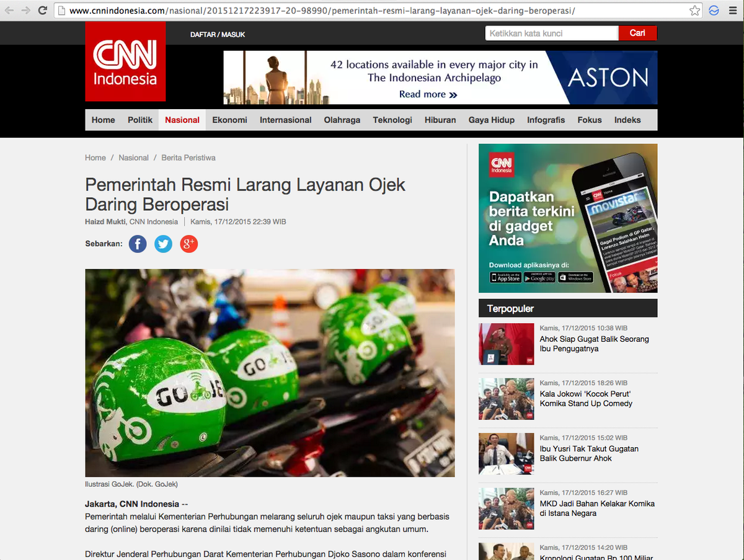744x560 pixels.
Task: Share article on Facebook
Action: coord(138,244)
